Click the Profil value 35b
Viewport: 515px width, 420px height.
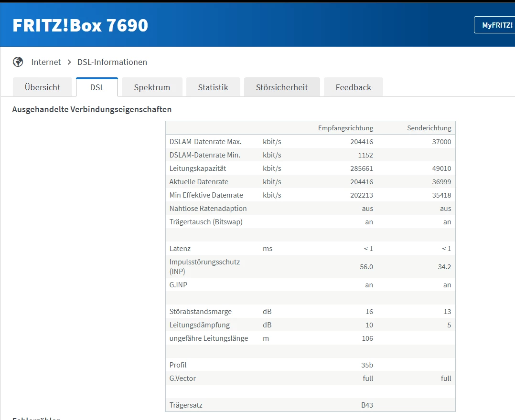click(367, 365)
